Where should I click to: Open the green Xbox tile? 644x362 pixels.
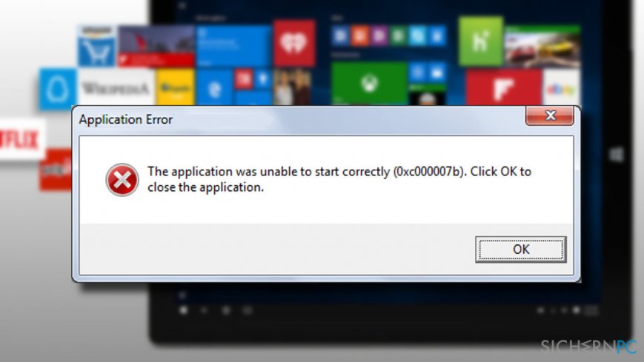pos(369,84)
